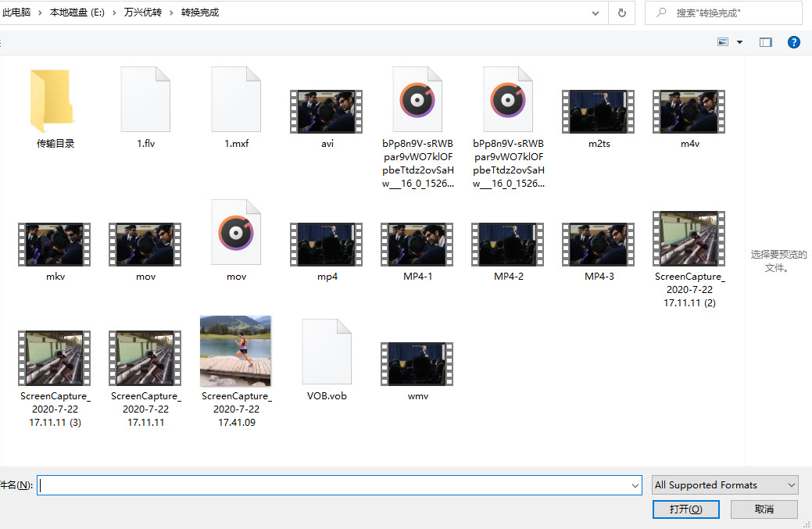Select the VOB.vob file icon

(x=327, y=352)
